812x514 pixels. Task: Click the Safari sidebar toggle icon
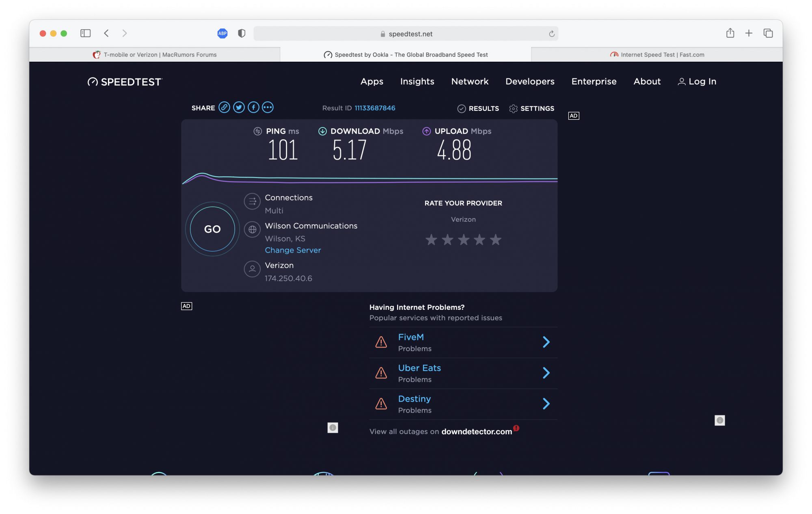(85, 33)
